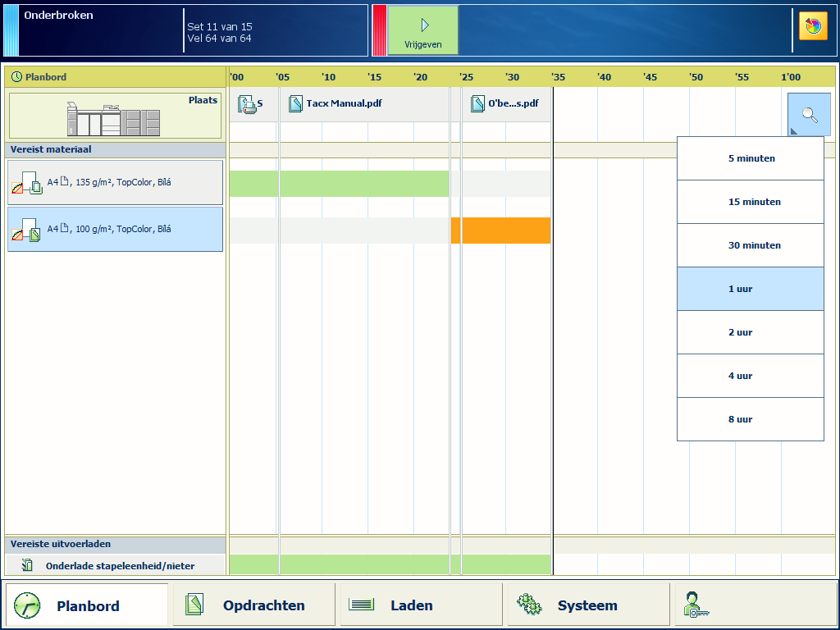840x630 pixels.
Task: Click the '35 time marker
Action: point(558,77)
